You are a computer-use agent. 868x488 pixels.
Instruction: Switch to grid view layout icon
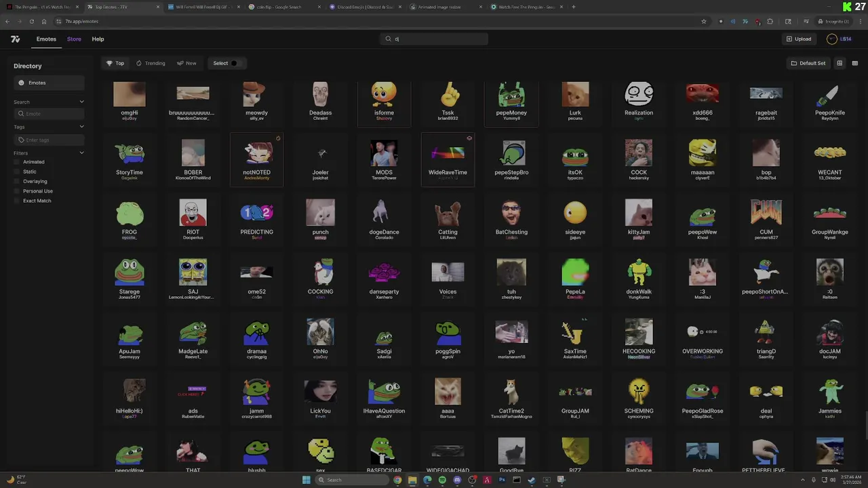(x=840, y=63)
